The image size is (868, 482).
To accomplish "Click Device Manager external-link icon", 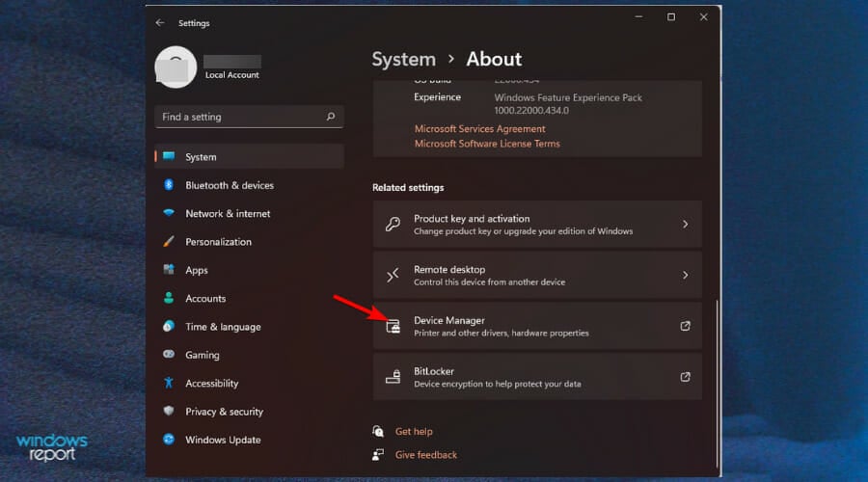I will [x=686, y=326].
